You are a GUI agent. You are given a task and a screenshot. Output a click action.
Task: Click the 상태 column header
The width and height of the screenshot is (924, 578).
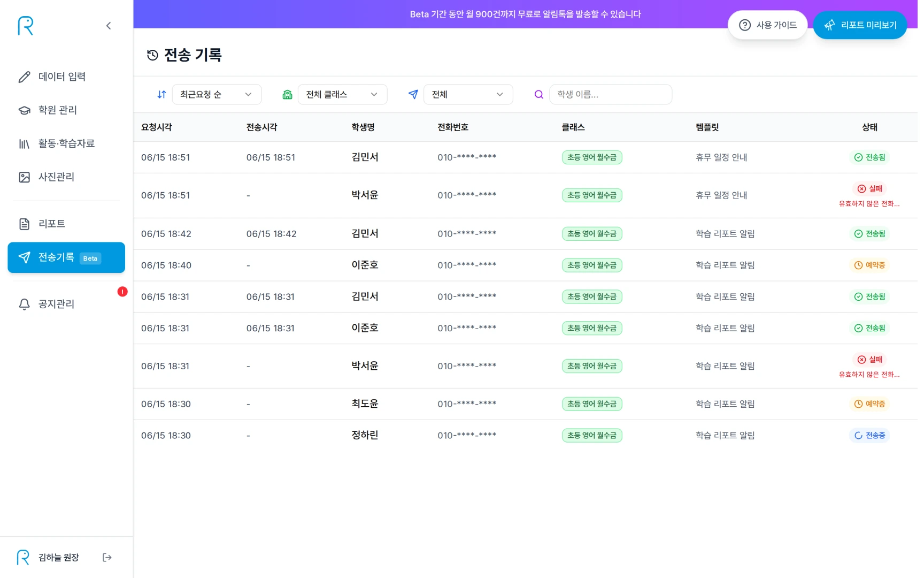pyautogui.click(x=869, y=127)
